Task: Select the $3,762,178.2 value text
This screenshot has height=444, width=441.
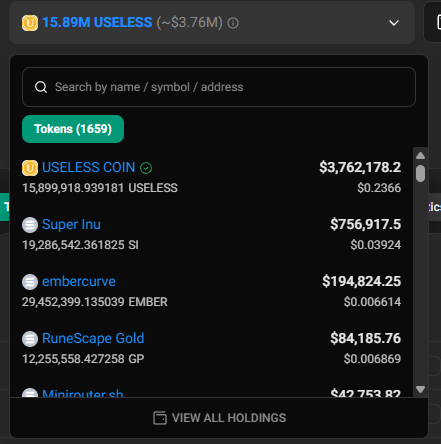Action: coord(360,167)
